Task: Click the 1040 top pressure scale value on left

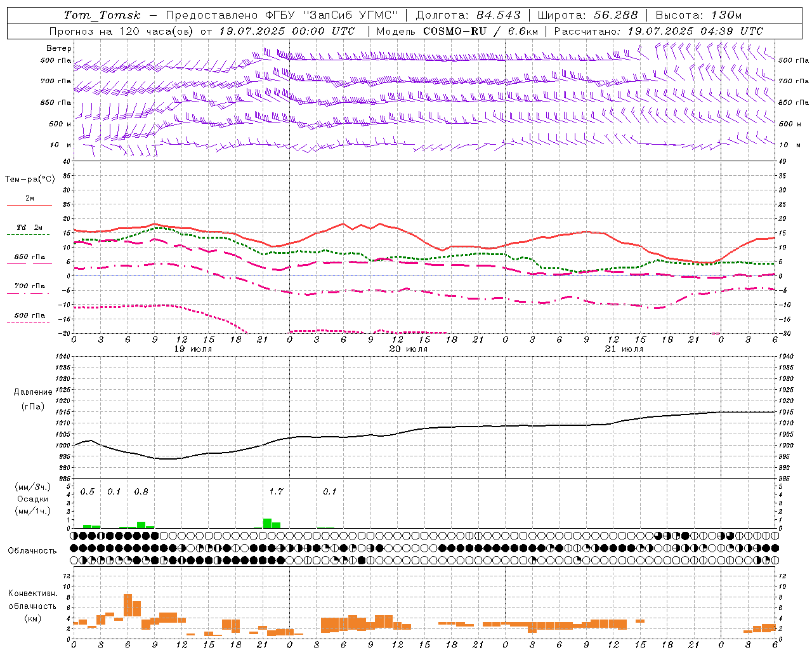Action: pos(62,357)
